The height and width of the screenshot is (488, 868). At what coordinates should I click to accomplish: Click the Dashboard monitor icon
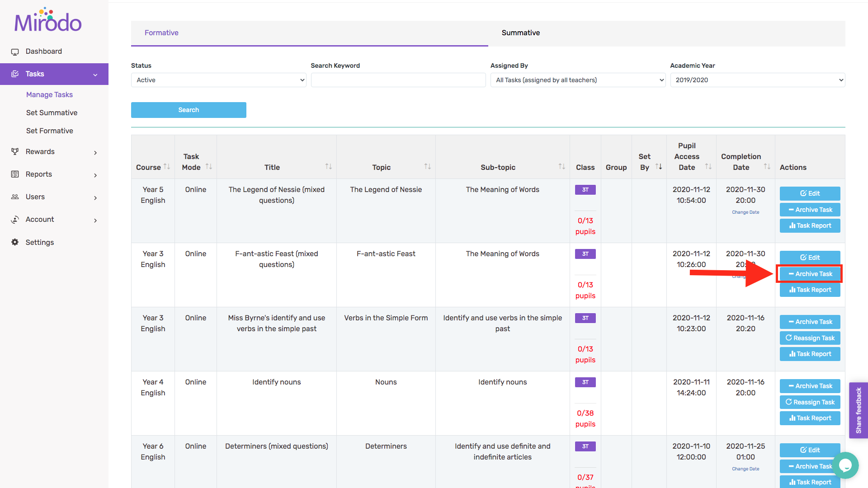(15, 52)
